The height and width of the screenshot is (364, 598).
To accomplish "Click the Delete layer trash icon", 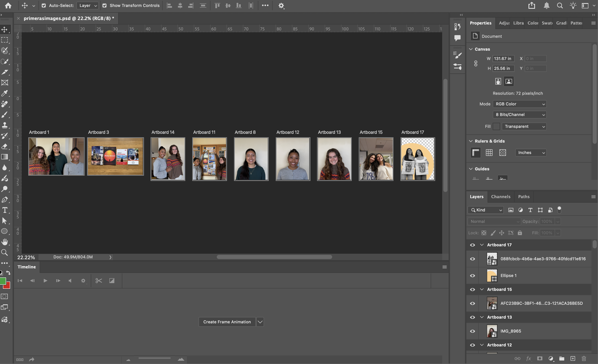I will (x=584, y=358).
